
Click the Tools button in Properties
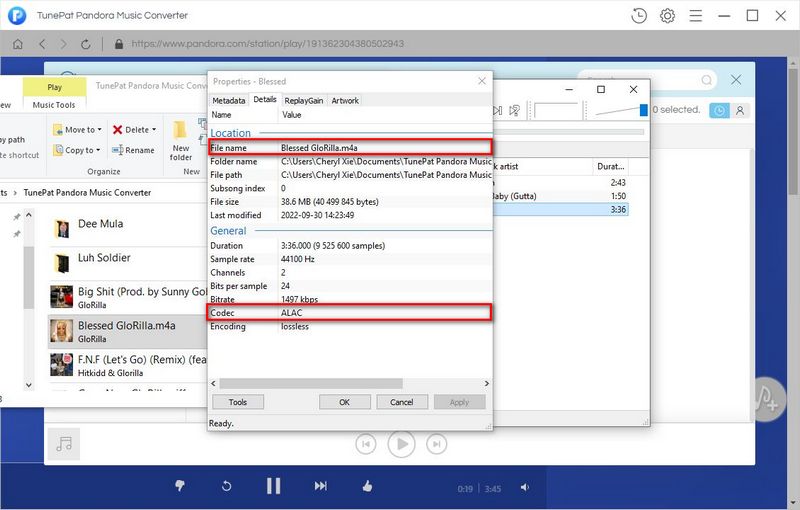tap(238, 402)
